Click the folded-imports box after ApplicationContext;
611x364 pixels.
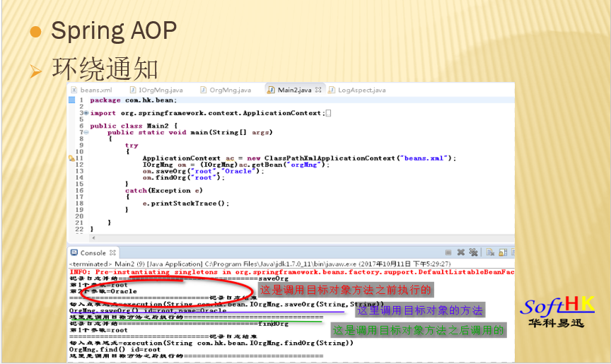tap(329, 113)
